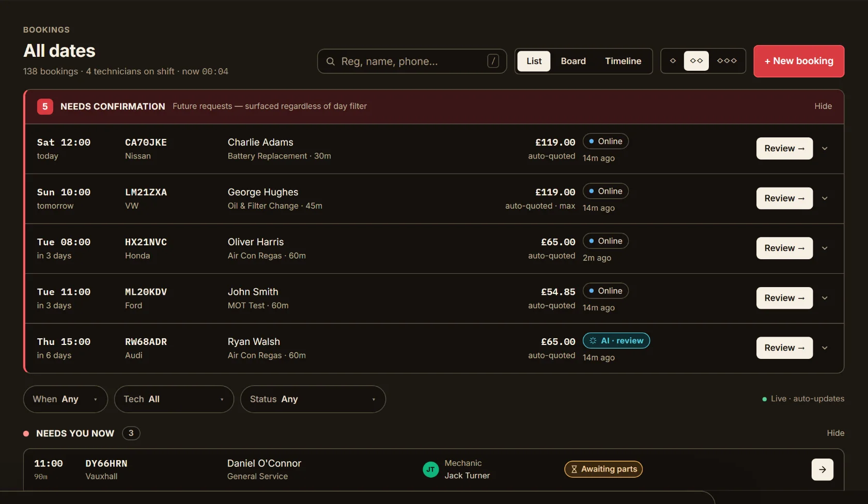Viewport: 868px width, 504px height.
Task: Open the When filter dropdown
Action: [66, 399]
